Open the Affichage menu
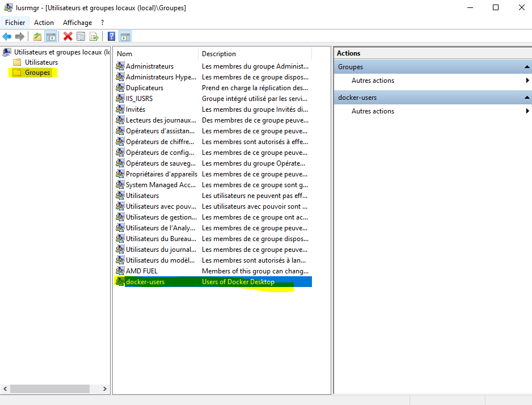This screenshot has width=532, height=405. tap(77, 22)
